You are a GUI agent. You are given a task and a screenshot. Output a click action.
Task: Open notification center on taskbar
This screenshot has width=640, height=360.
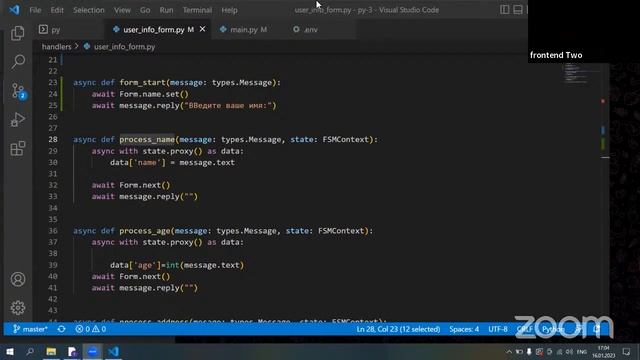pos(627,351)
